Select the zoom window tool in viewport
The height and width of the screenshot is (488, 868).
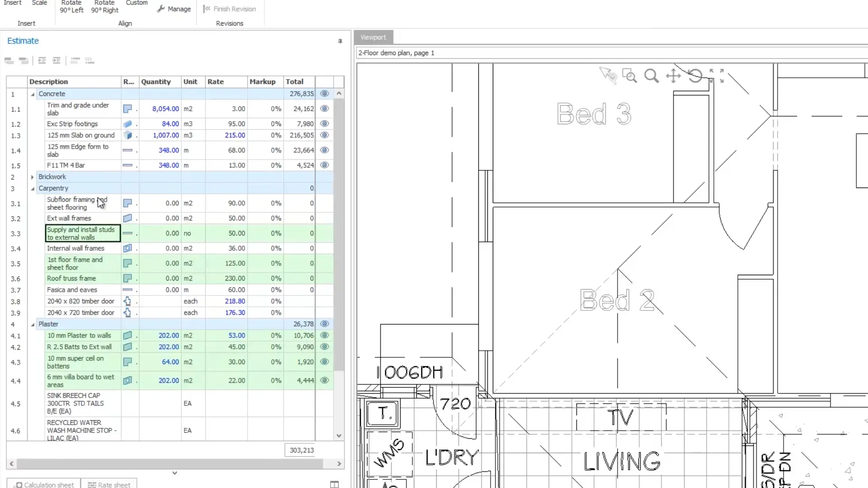coord(629,75)
